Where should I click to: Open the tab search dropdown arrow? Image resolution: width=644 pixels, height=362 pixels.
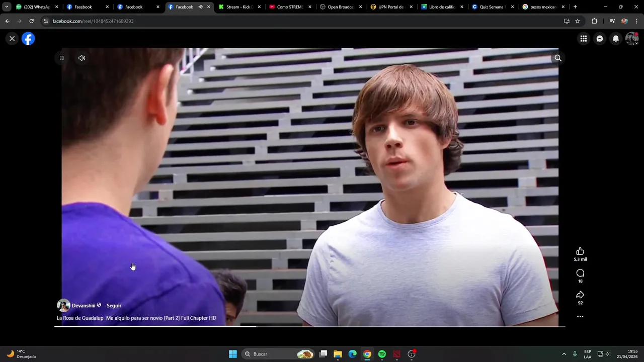coord(7,7)
